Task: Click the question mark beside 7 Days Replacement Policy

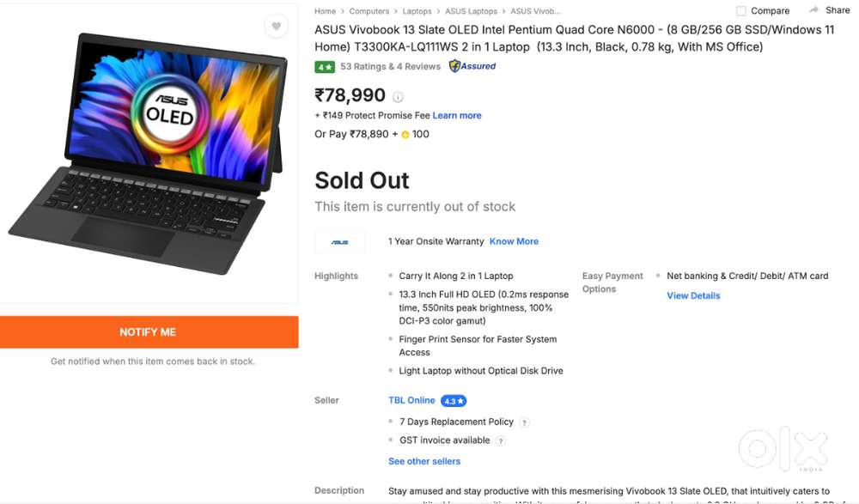Action: click(526, 422)
